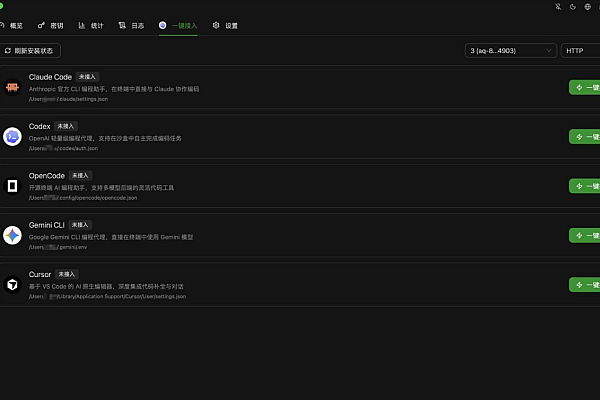The height and width of the screenshot is (400, 600).
Task: Switch to the 密钥 keys tab
Action: [51, 26]
